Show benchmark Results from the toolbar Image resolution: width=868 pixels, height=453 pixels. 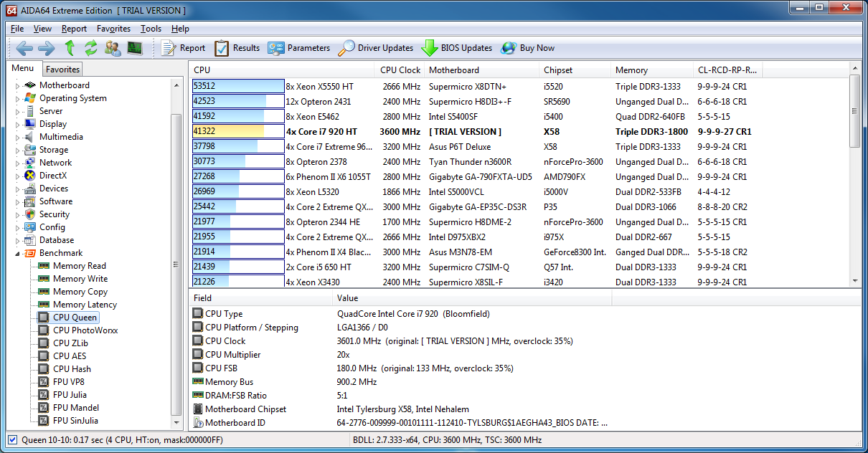coord(237,48)
